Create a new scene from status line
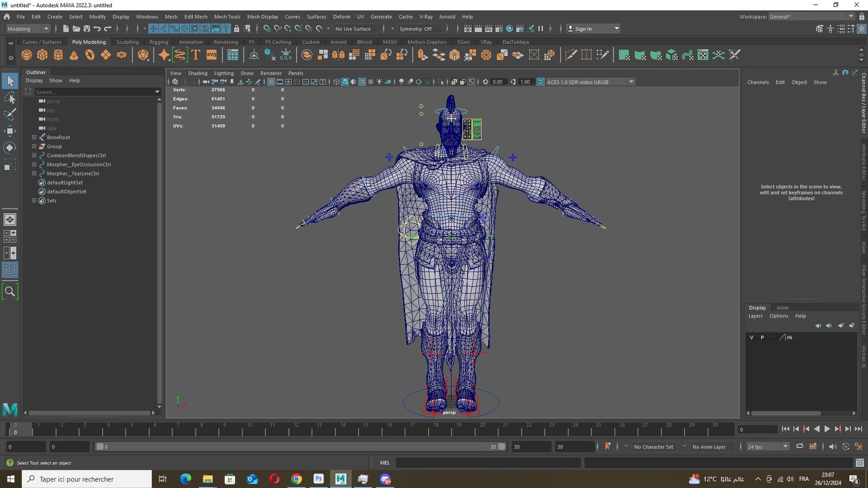Screen dimensions: 868x488 click(66, 29)
